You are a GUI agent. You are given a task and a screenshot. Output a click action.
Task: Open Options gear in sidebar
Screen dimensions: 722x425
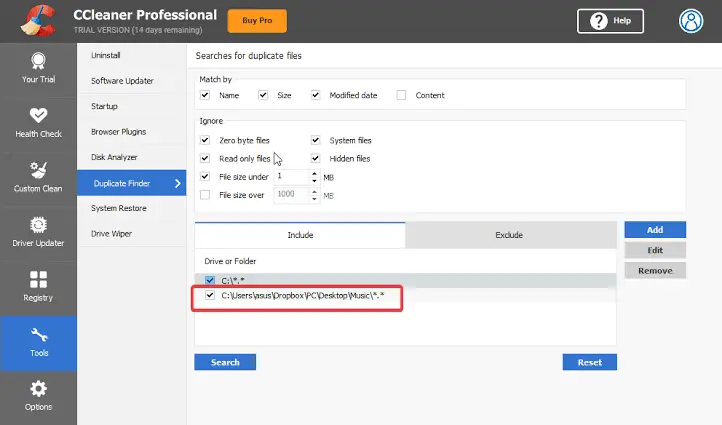38,396
